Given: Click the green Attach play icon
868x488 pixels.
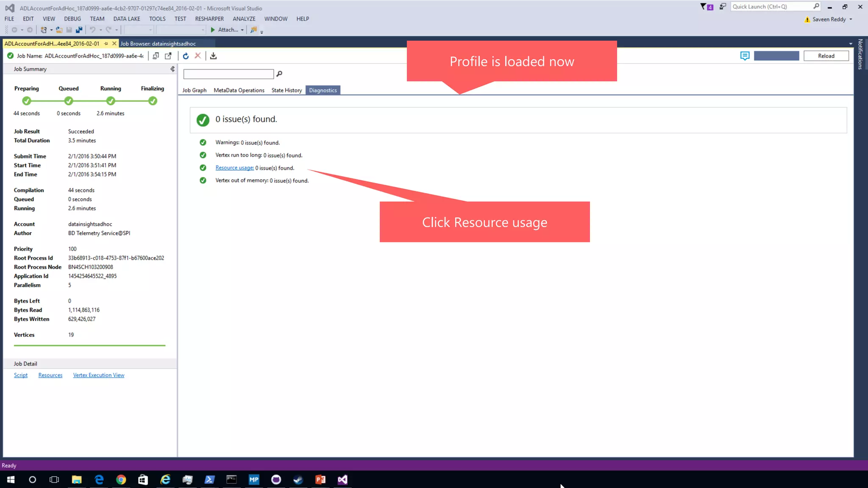Looking at the screenshot, I should tap(213, 30).
